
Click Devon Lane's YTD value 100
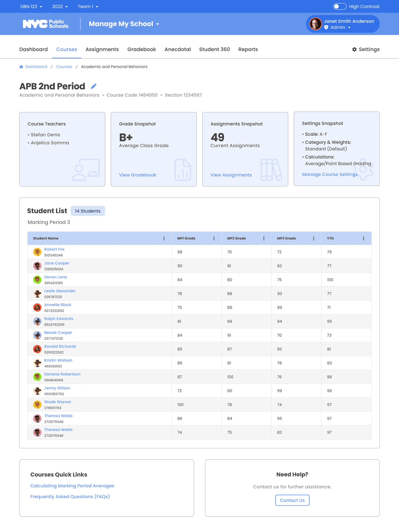tap(330, 280)
